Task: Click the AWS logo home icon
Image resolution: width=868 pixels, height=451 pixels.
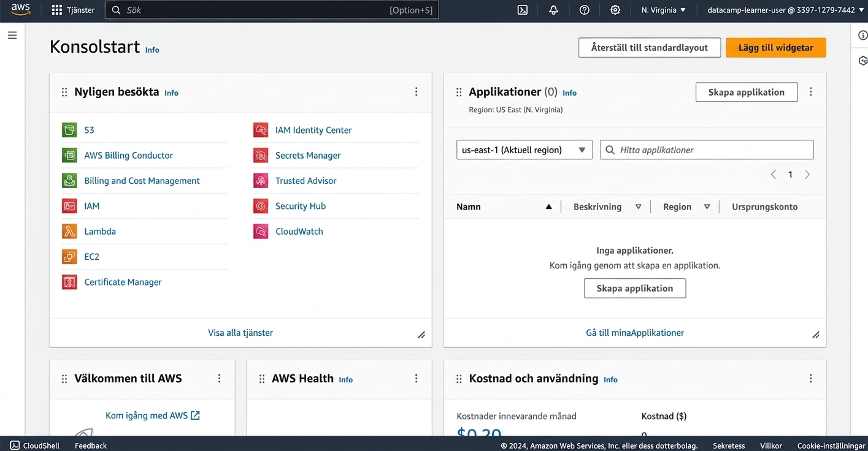Action: point(20,10)
